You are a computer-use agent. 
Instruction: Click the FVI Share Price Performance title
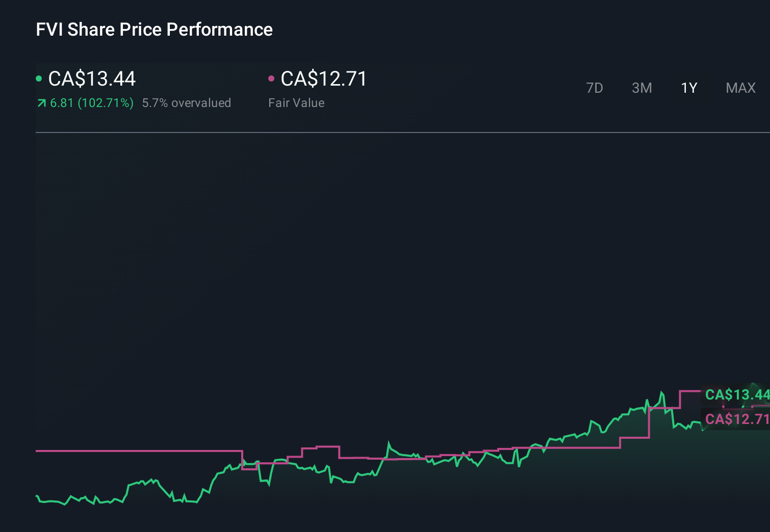[x=154, y=30]
